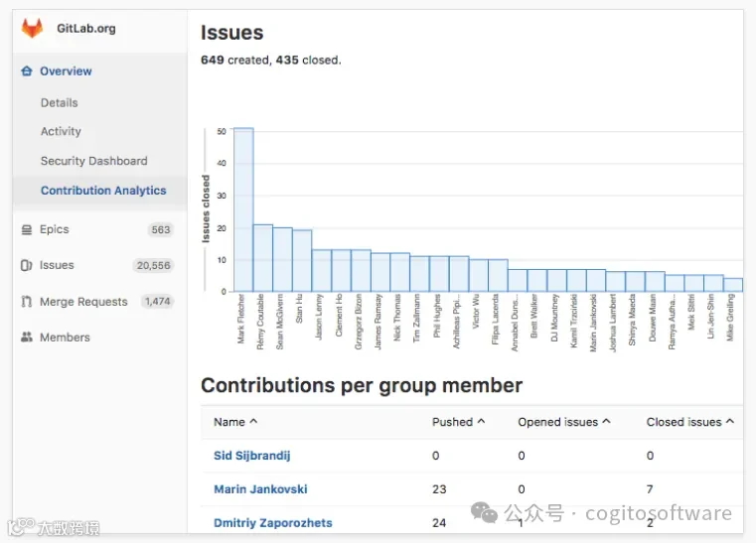Open Marin Jankovski's profile link
756x543 pixels.
pyautogui.click(x=260, y=489)
